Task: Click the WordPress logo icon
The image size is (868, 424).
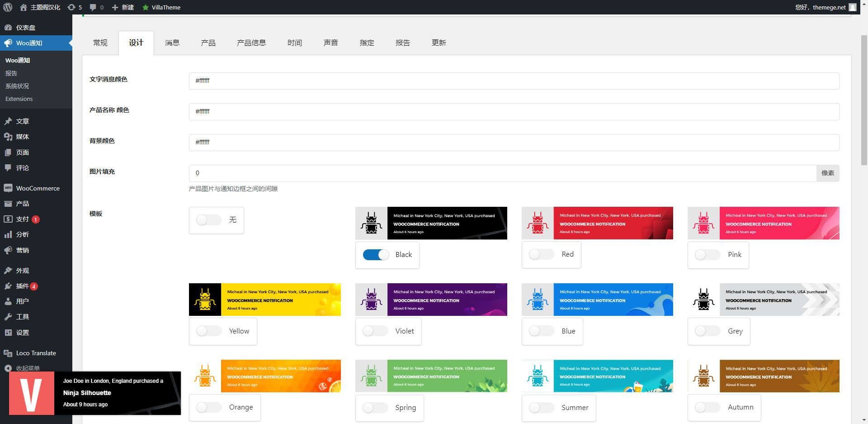Action: [8, 7]
